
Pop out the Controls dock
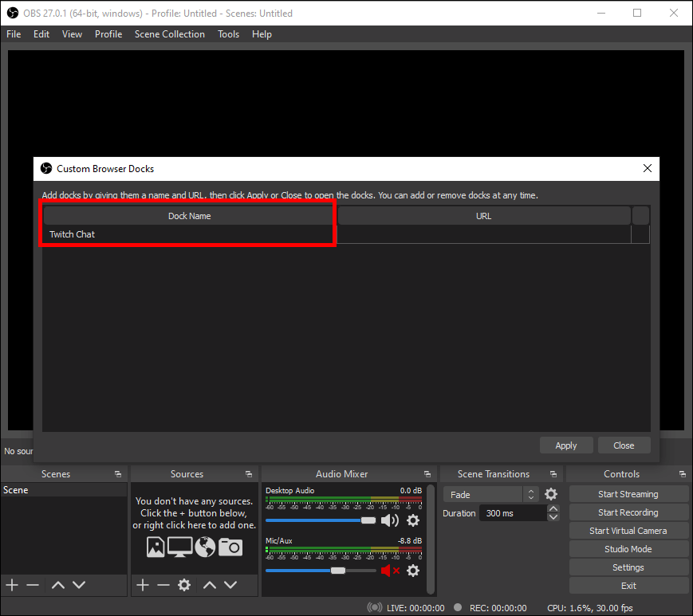(x=683, y=474)
